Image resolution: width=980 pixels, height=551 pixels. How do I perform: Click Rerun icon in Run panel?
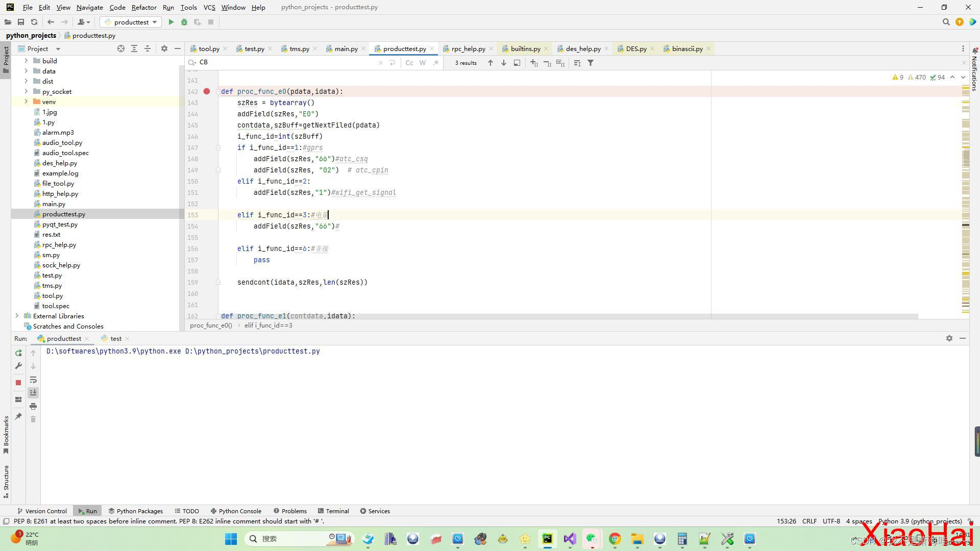pos(18,353)
